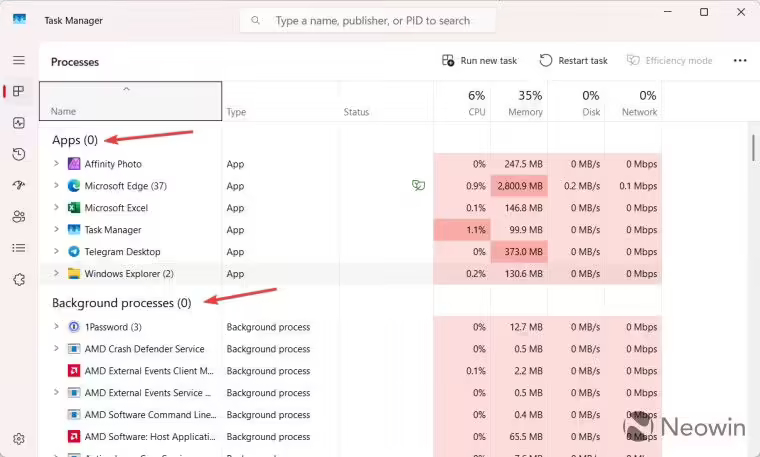Screen dimensions: 760x457
Task: Open the hamburger navigation menu
Action: coord(18,60)
